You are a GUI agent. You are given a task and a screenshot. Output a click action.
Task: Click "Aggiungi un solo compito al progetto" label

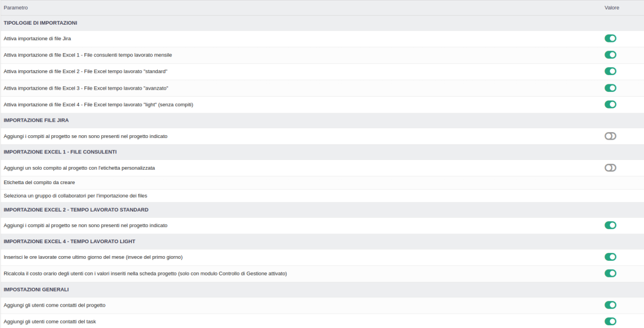pyautogui.click(x=79, y=168)
